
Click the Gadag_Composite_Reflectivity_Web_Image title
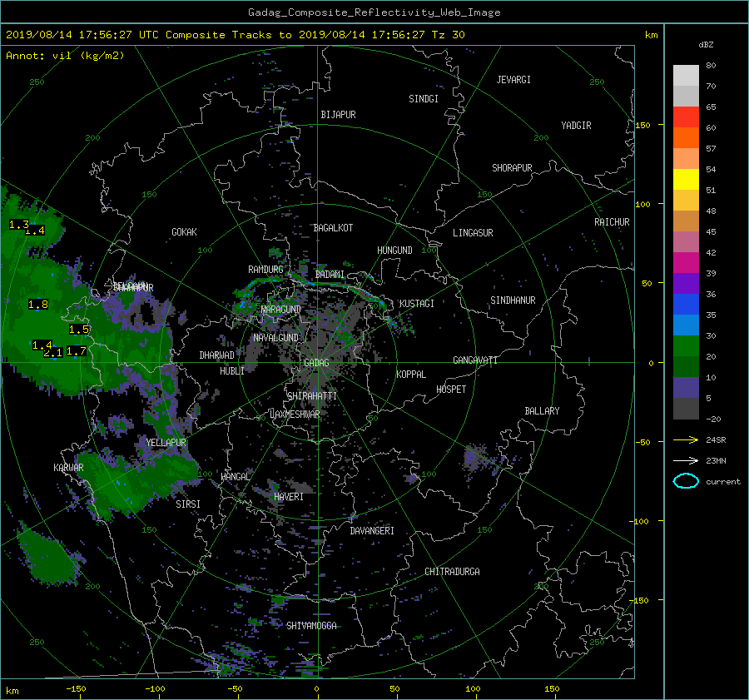374,12
